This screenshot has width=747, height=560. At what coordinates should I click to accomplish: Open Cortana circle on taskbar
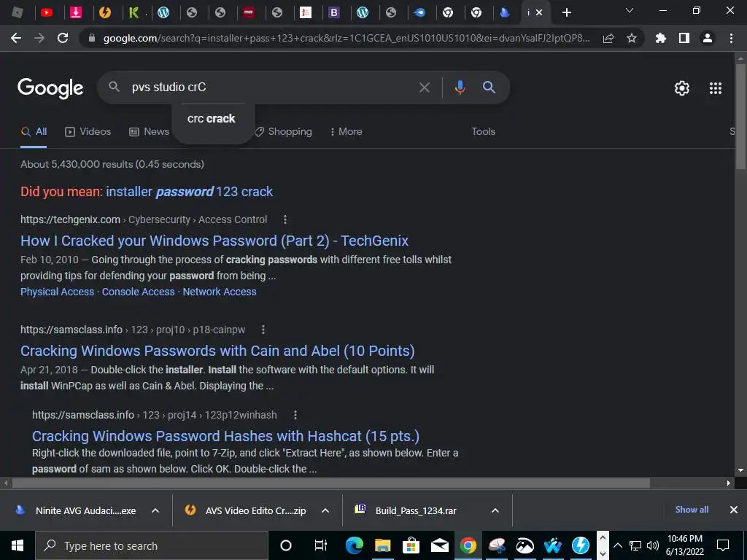point(286,545)
